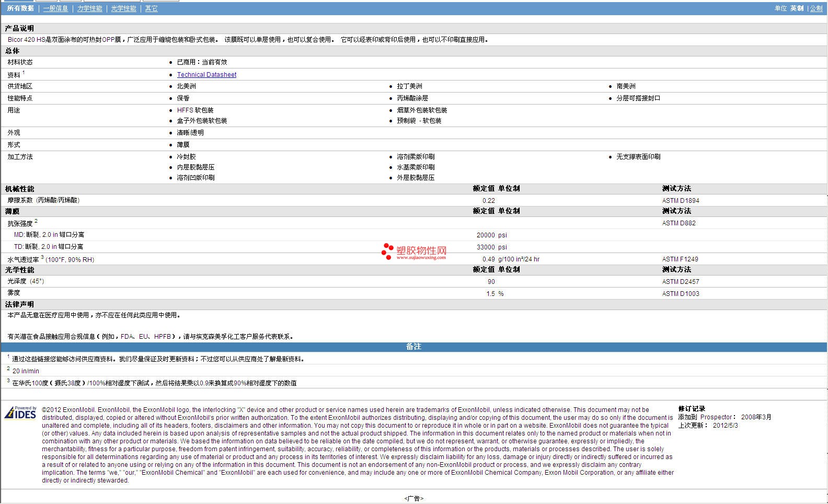Viewport: 828px width, 504px height.
Task: Click the 修订记录 heading
Action: pos(692,409)
